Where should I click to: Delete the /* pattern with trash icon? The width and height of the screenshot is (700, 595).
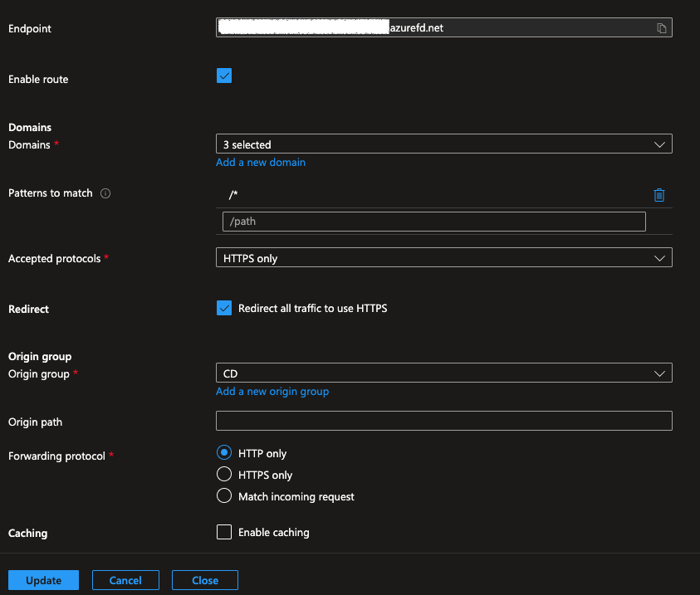tap(659, 195)
